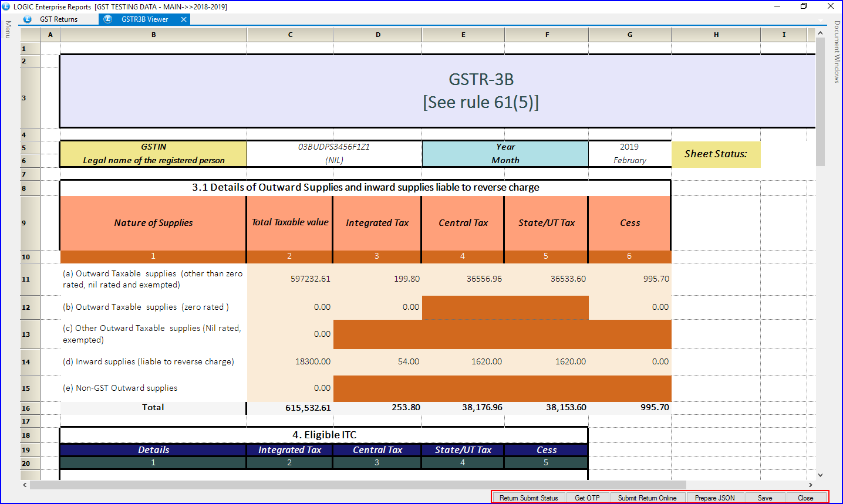The height and width of the screenshot is (504, 843).
Task: Click the Non-GST Outward supplies row label
Action: [120, 388]
